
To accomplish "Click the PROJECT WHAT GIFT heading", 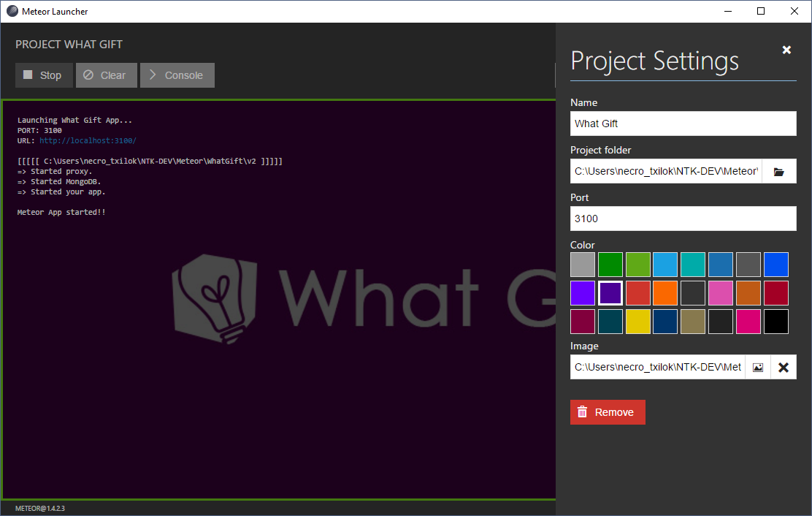I will click(x=69, y=45).
